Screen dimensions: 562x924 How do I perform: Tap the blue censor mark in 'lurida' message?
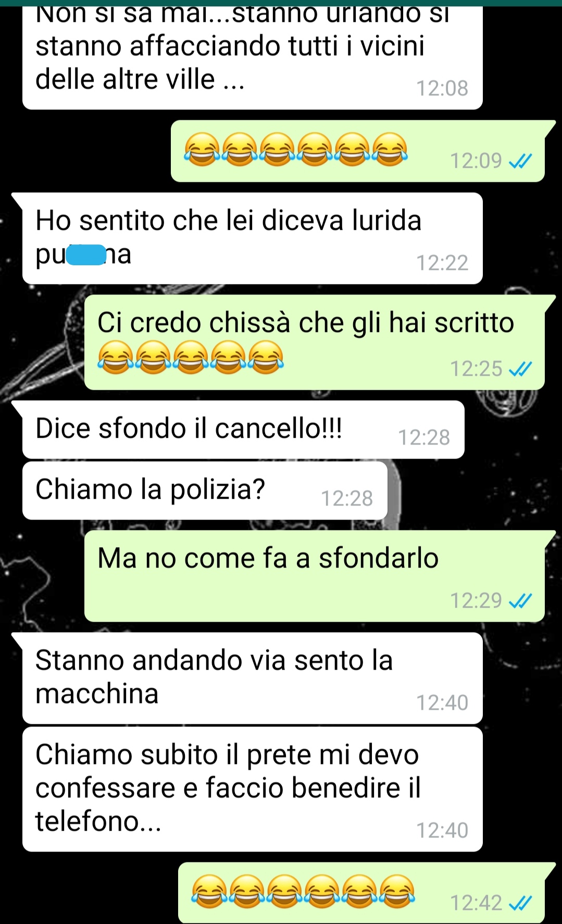point(85,255)
